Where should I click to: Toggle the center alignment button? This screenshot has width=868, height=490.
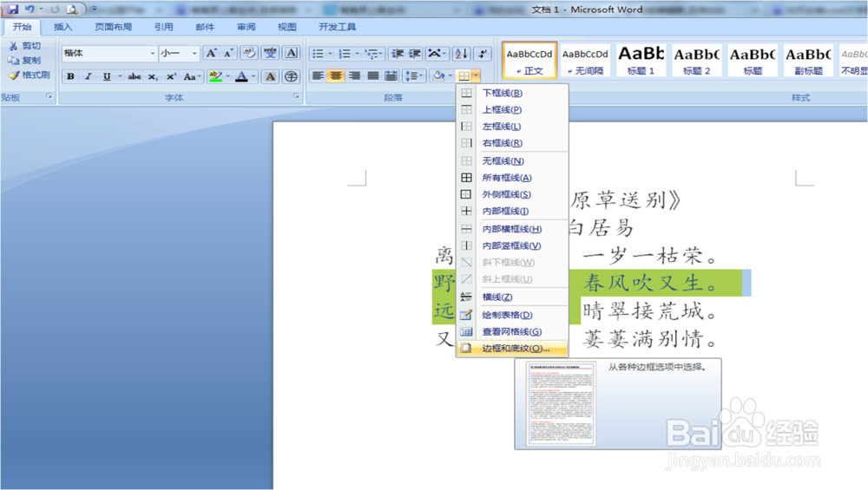[336, 75]
